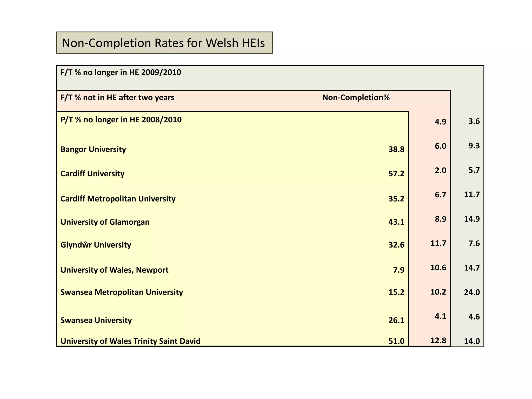Select the F/T % no longer in HE 2009/2010 header
The width and height of the screenshot is (532, 399).
121,72
